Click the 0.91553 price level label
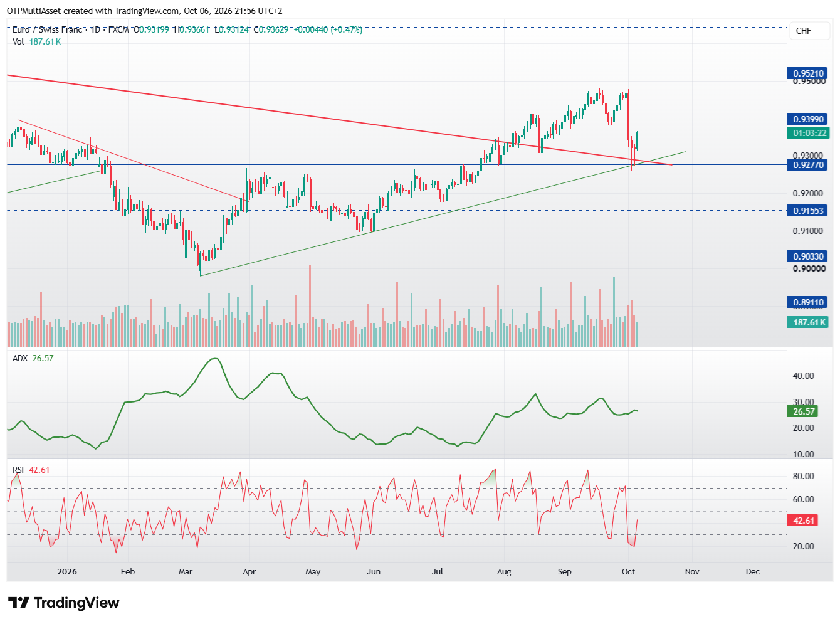The width and height of the screenshot is (840, 624). pos(808,211)
